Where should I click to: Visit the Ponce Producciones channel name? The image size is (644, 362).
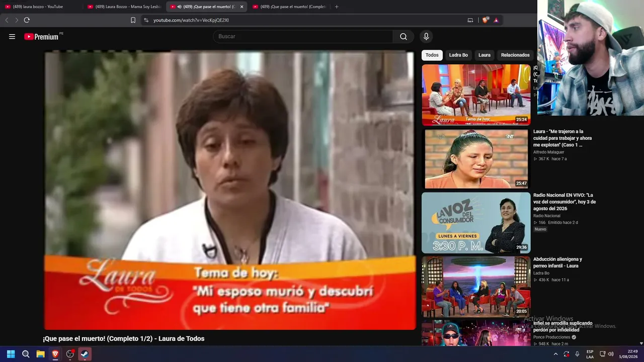[552, 337]
